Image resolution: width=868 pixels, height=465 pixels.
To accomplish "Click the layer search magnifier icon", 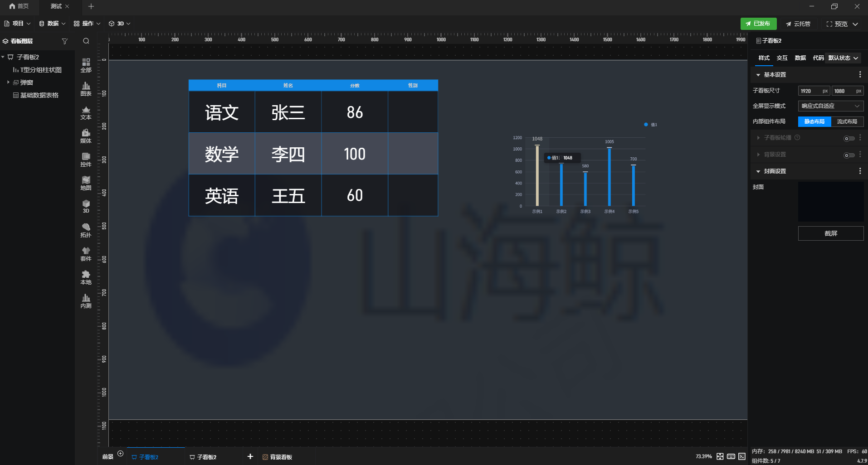I will [86, 41].
